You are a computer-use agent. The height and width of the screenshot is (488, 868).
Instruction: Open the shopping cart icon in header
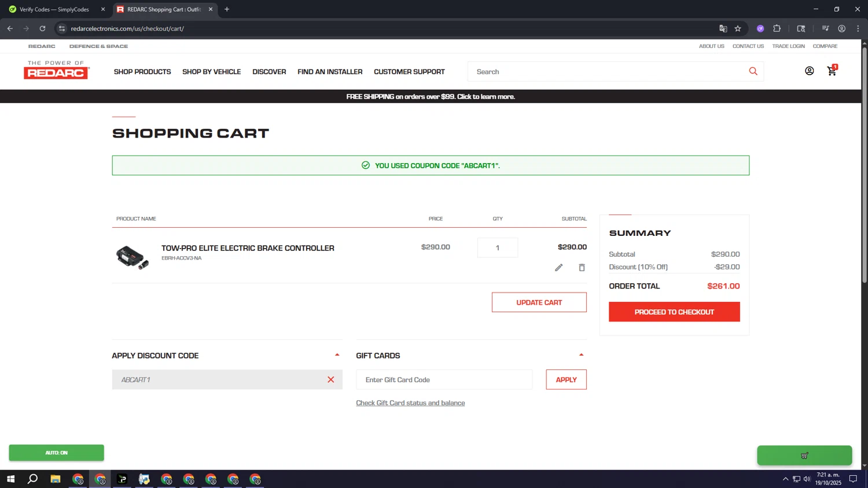(x=832, y=71)
